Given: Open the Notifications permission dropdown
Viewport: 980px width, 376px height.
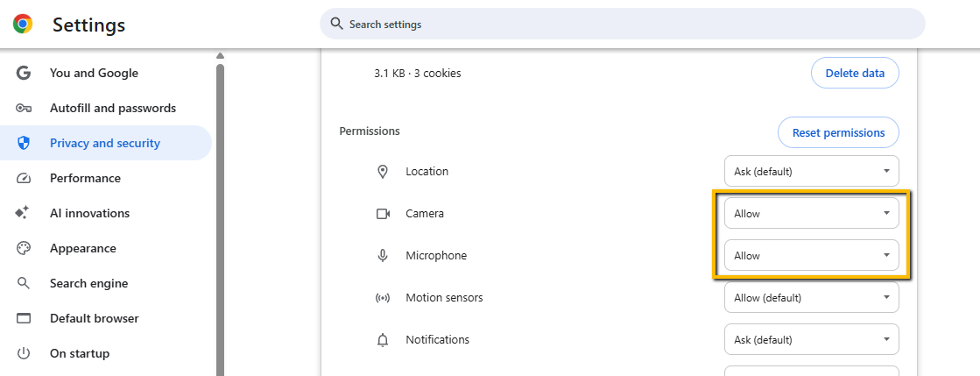Looking at the screenshot, I should tap(811, 340).
